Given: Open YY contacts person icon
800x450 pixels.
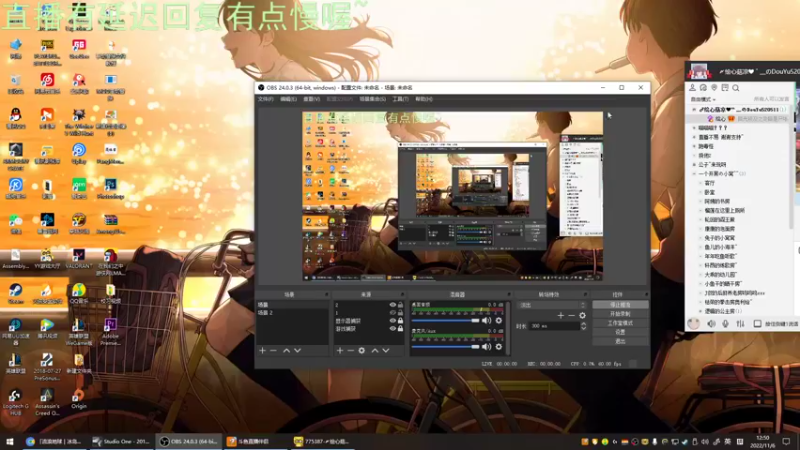Looking at the screenshot, I should pos(692,88).
